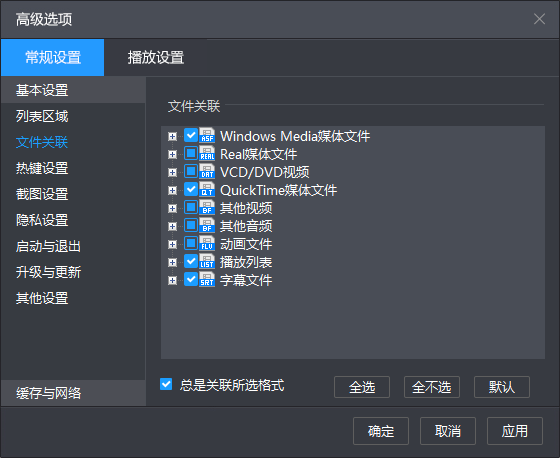Uncheck the 字幕文件 checkbox
This screenshot has height=458, width=560.
click(x=191, y=279)
